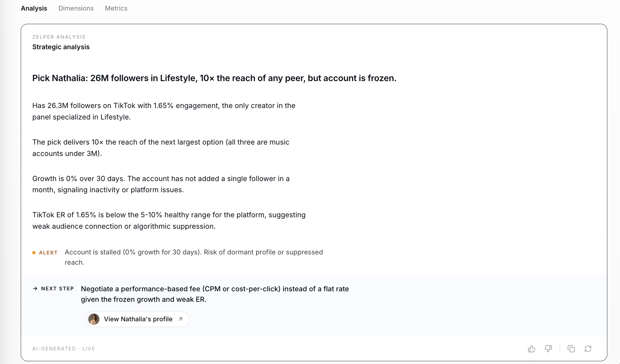Click the performance-based fee recommendation text
Screen dimensions: 620x364
[215, 294]
